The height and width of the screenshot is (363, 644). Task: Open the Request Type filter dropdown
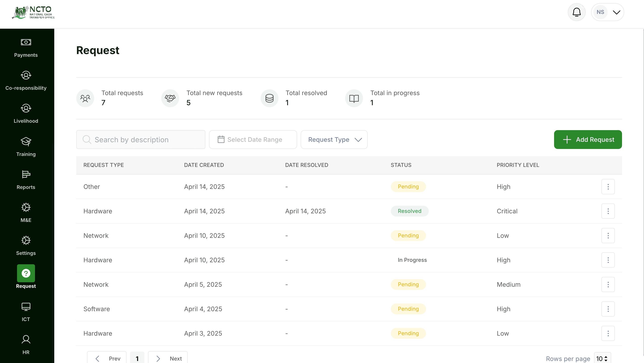334,139
